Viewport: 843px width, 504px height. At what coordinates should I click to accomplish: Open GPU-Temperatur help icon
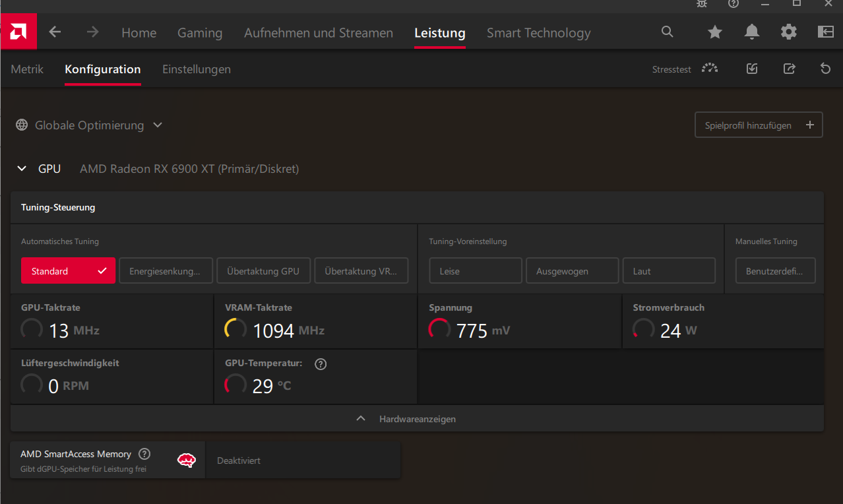click(x=321, y=363)
